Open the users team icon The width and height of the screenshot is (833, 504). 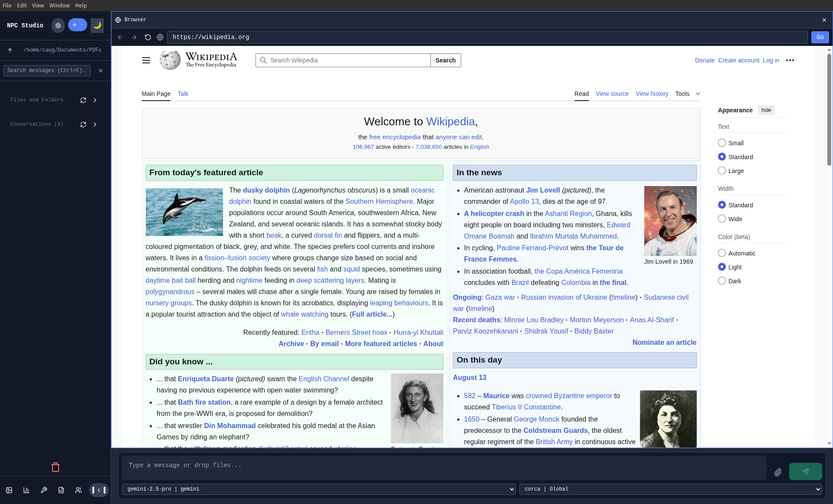pyautogui.click(x=79, y=490)
